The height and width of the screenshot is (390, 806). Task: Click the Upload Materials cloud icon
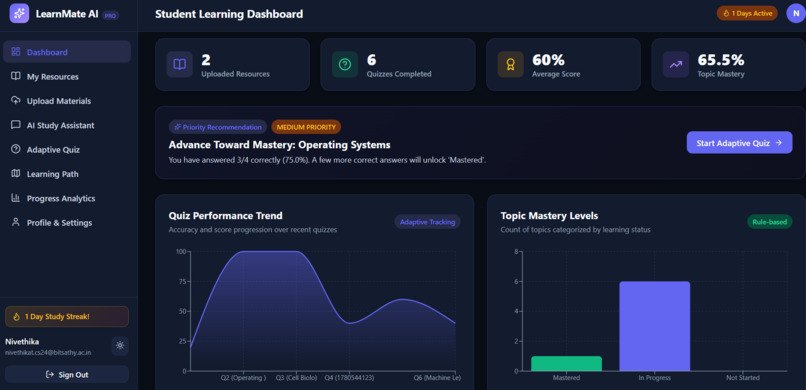(x=15, y=100)
